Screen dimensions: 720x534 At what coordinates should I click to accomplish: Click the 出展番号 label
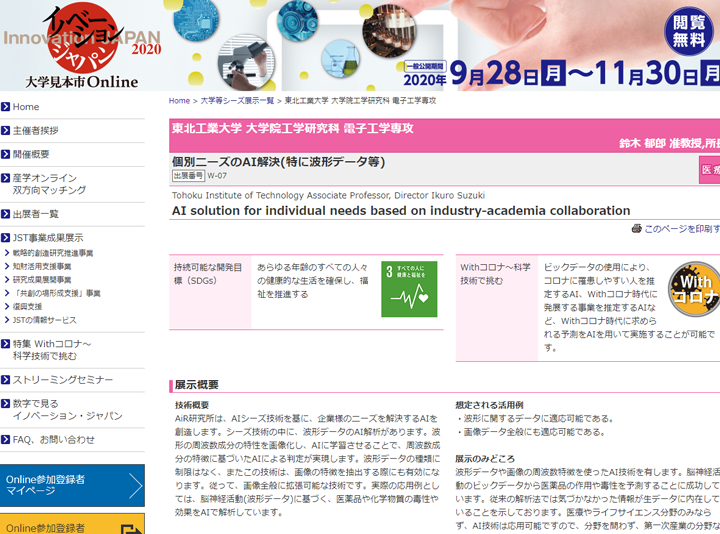click(188, 175)
